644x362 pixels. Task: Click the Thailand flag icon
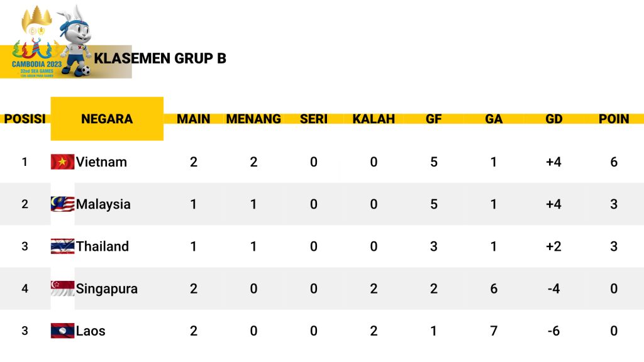[62, 246]
